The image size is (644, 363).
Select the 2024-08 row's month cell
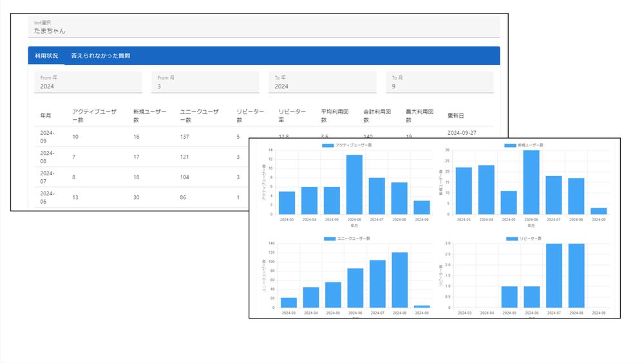pos(47,157)
